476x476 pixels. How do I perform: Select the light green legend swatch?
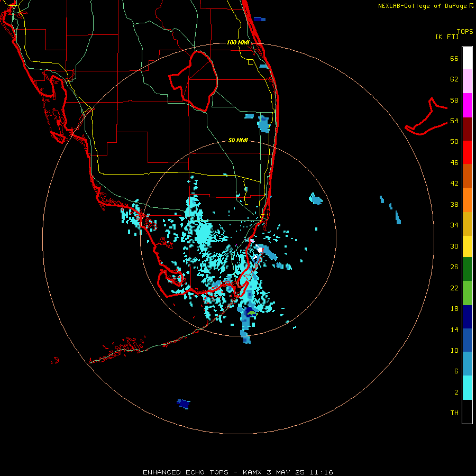tap(467, 293)
